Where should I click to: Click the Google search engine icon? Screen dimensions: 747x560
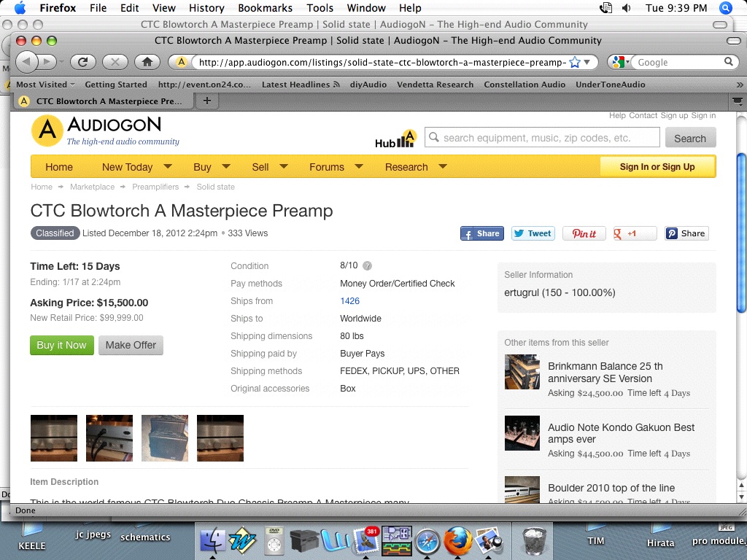pyautogui.click(x=619, y=61)
